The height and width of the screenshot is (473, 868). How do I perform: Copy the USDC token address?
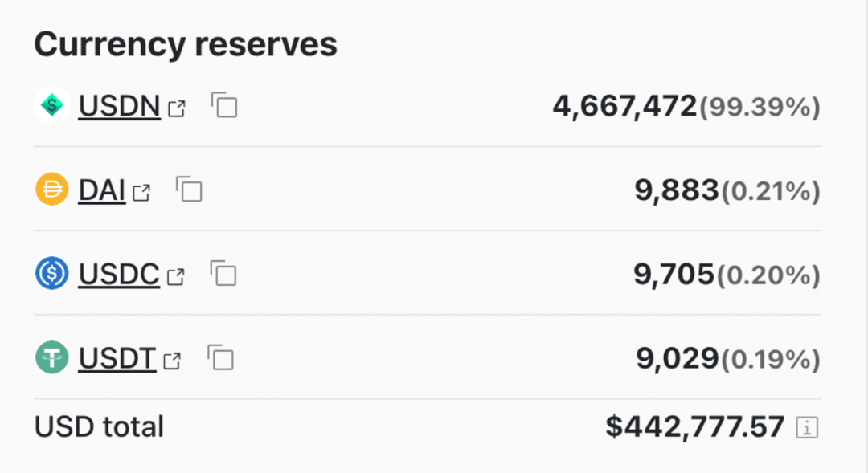tap(223, 274)
